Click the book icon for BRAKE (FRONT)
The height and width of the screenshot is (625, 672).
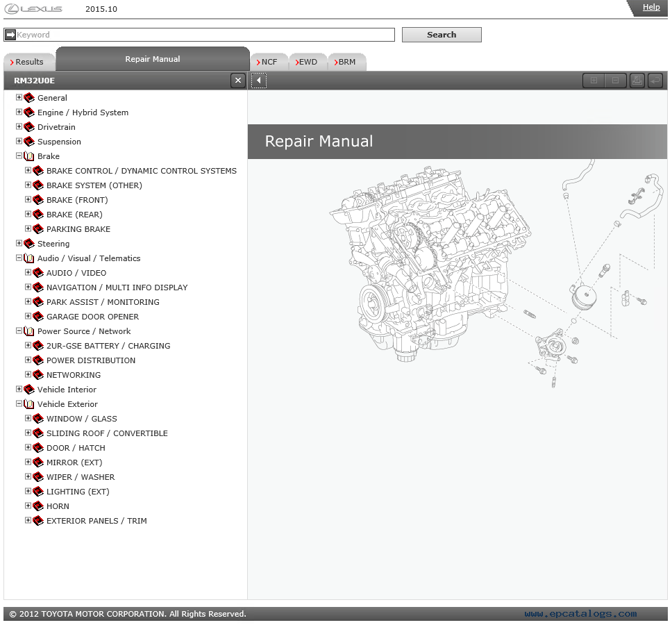tap(38, 200)
